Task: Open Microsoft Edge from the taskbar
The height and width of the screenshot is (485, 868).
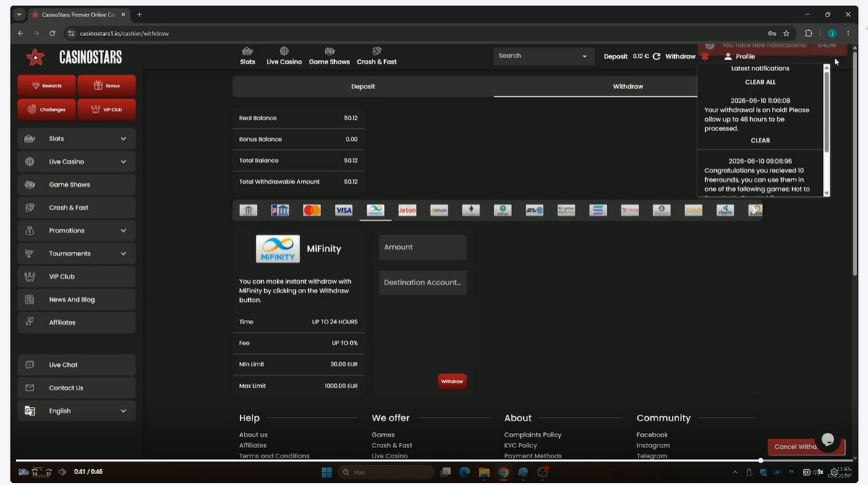Action: click(464, 472)
